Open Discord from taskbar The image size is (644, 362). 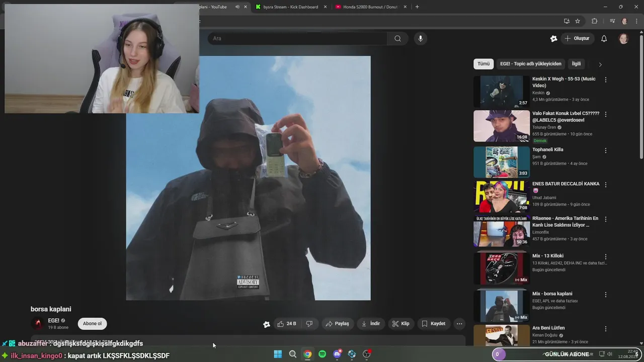coord(337,354)
